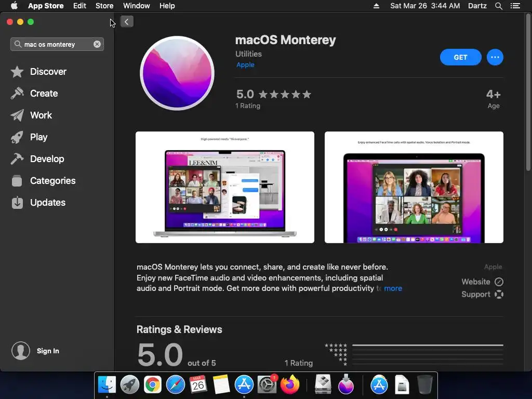Click the 4+ Age rating text
This screenshot has width=532, height=399.
[x=494, y=99]
